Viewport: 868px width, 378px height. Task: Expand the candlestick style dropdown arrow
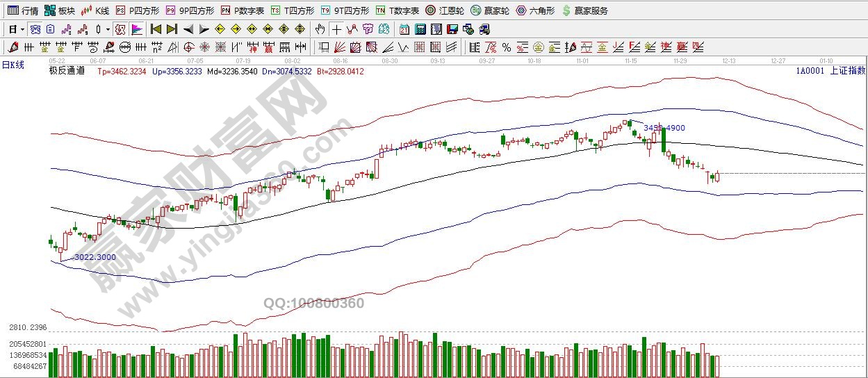107,29
